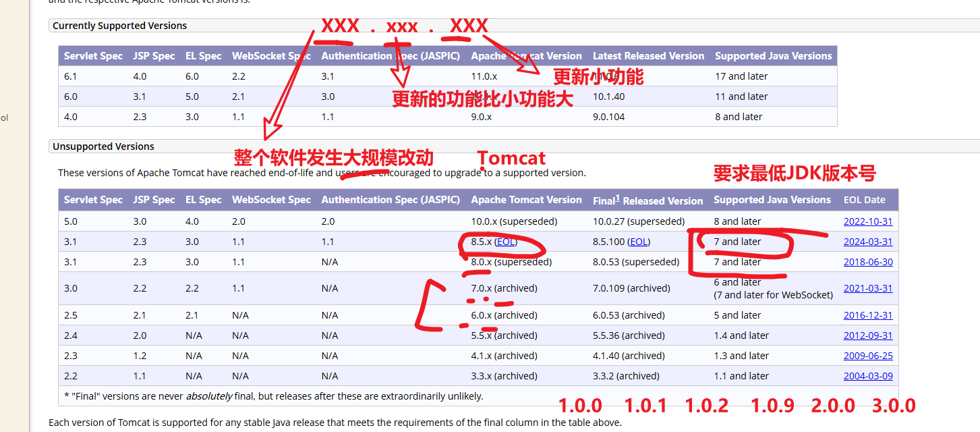Click the 10.1.40 version cell
The width and height of the screenshot is (980, 432).
point(609,97)
